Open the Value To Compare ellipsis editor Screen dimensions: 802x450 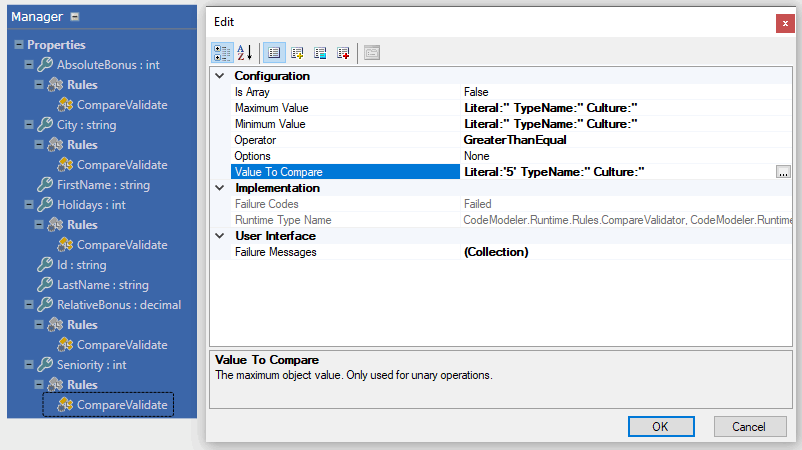tap(783, 172)
